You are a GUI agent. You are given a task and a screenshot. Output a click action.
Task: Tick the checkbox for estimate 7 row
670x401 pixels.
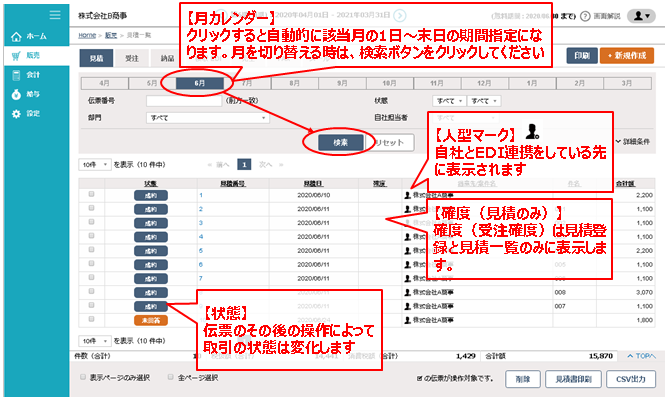(x=91, y=278)
